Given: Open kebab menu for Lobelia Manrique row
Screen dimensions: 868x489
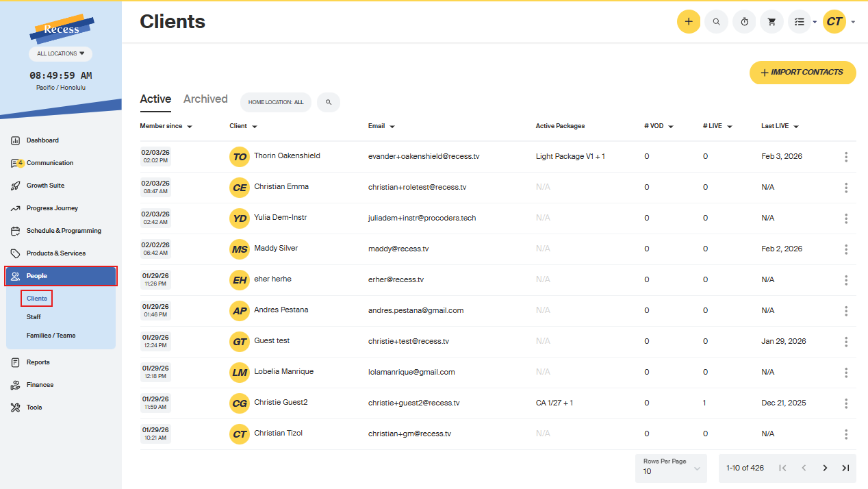Looking at the screenshot, I should [x=846, y=373].
